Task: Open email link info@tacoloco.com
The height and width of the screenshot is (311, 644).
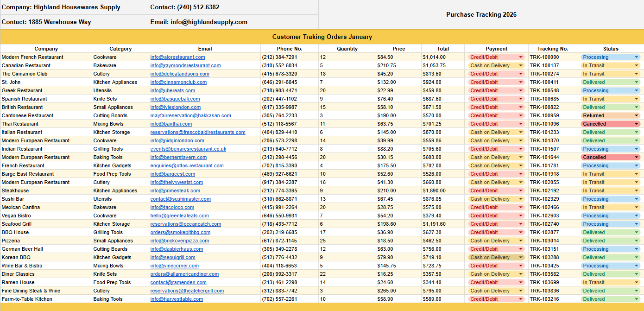Action: point(172,207)
